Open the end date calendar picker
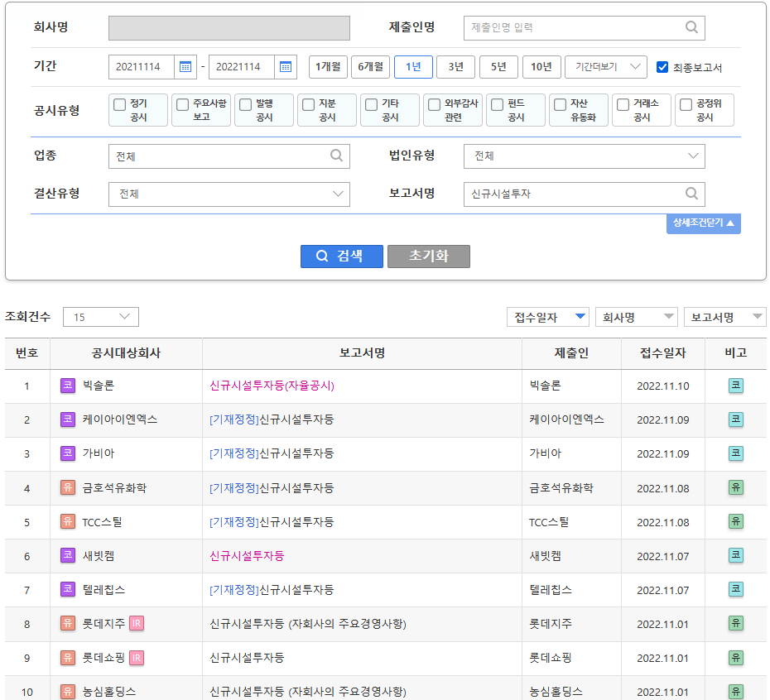This screenshot has width=770, height=700. click(286, 67)
